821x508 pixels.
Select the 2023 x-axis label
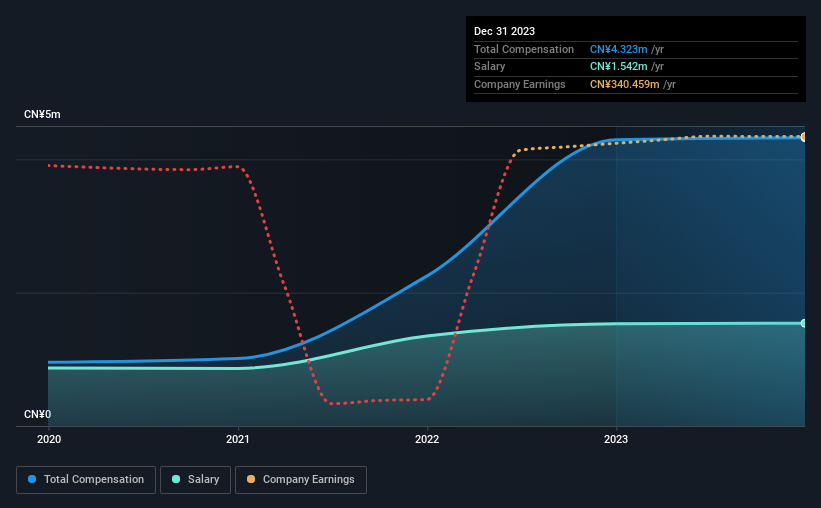(x=616, y=439)
